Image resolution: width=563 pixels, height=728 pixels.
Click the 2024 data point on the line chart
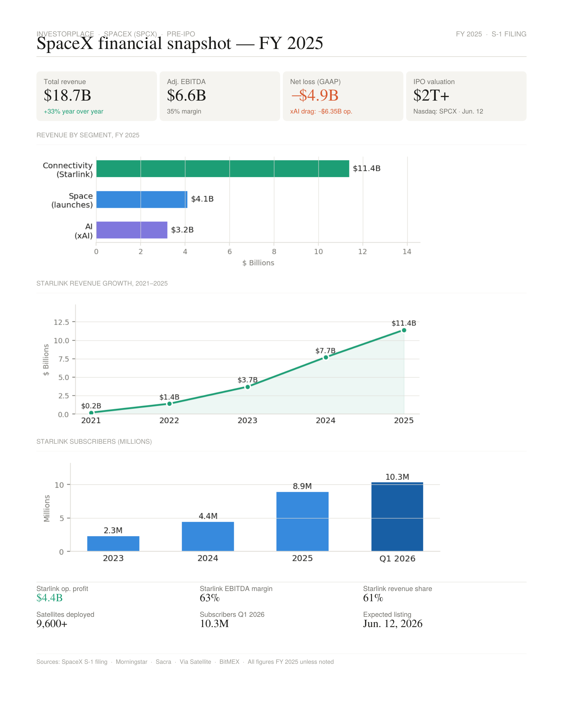click(x=326, y=358)
